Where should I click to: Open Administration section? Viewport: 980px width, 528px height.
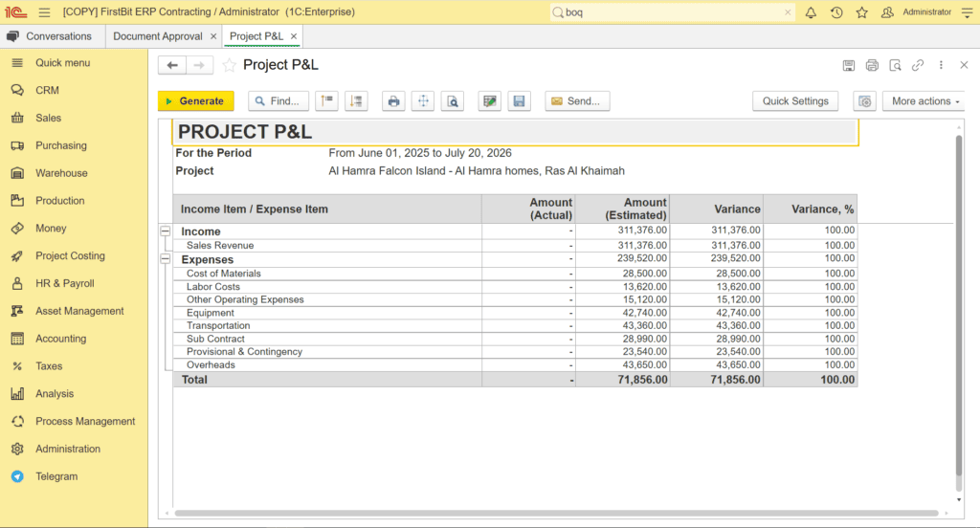click(74, 449)
